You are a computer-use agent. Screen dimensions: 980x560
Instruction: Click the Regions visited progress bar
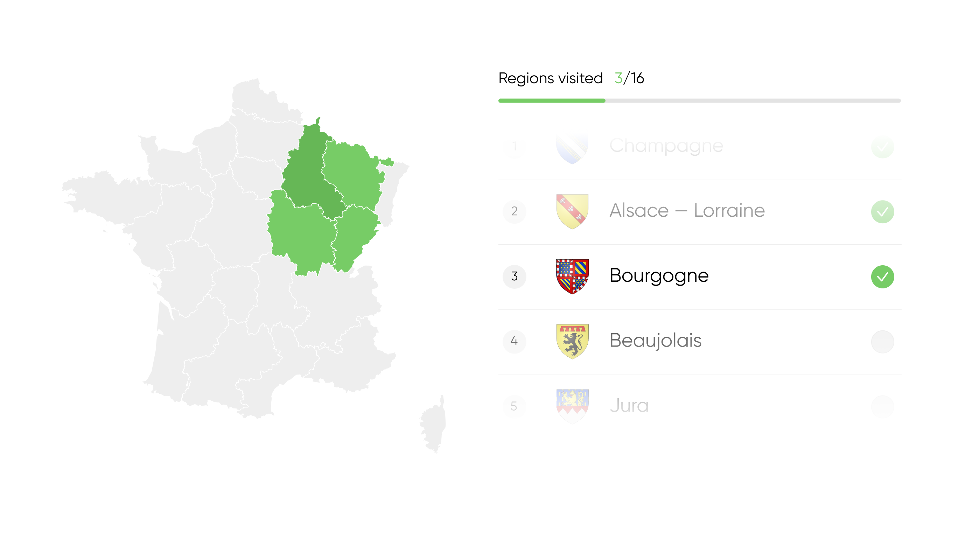pos(699,101)
